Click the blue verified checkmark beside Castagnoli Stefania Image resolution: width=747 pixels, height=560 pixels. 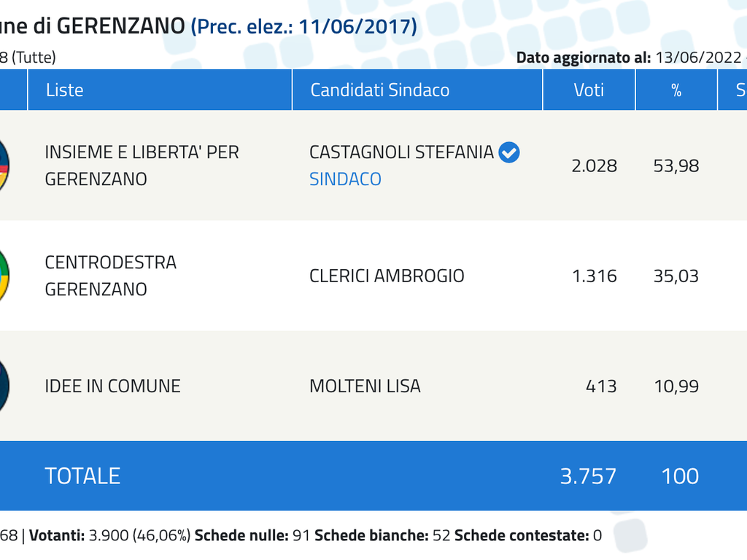508,152
